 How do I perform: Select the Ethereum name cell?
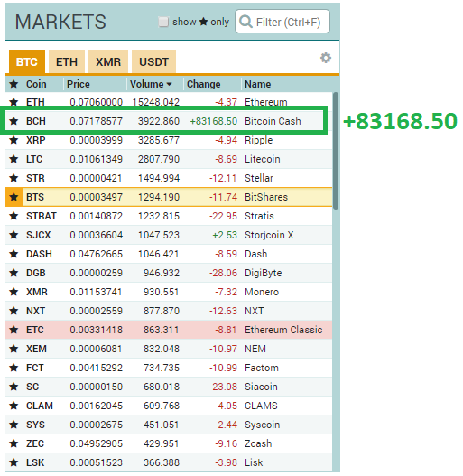(x=265, y=102)
